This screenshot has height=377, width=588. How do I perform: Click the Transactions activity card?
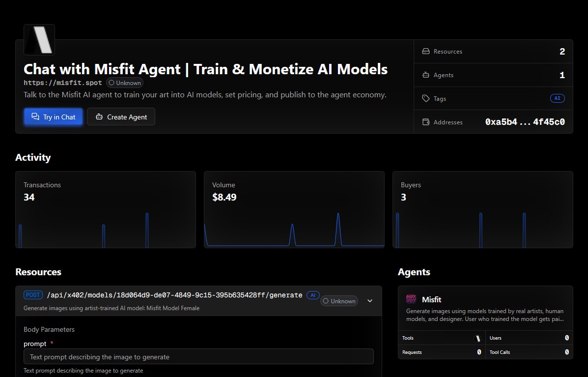106,209
